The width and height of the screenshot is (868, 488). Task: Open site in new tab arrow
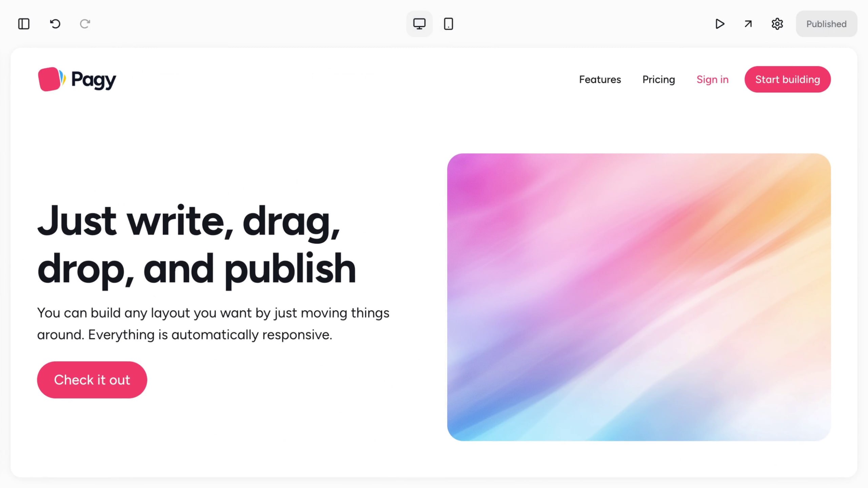pos(748,24)
